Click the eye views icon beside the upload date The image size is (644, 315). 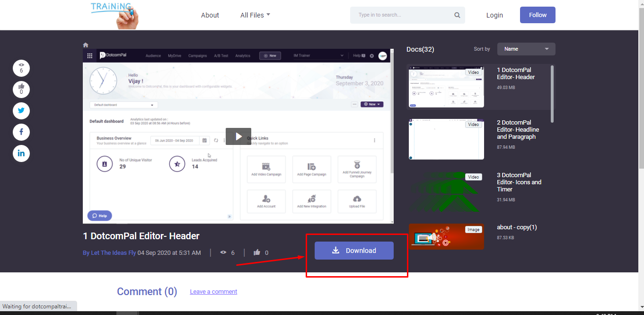tap(223, 252)
